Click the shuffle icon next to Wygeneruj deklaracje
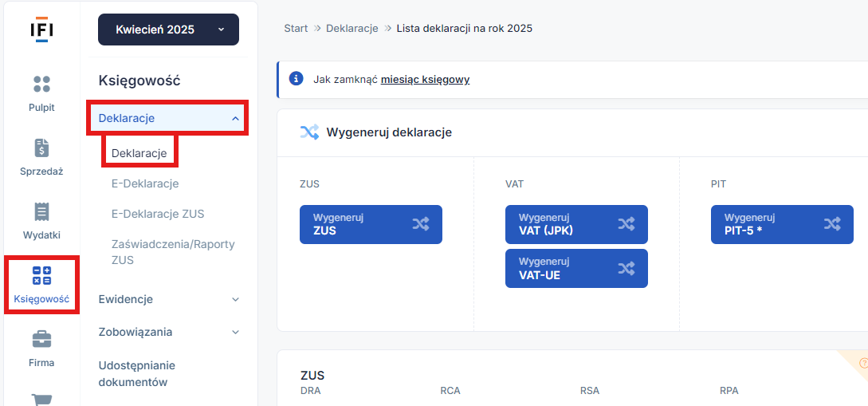 [309, 132]
